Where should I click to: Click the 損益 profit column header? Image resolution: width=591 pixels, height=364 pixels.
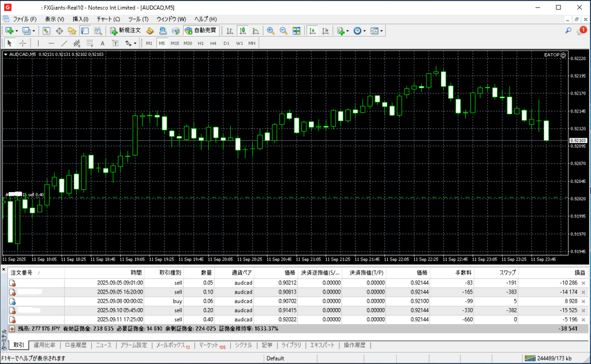click(579, 272)
